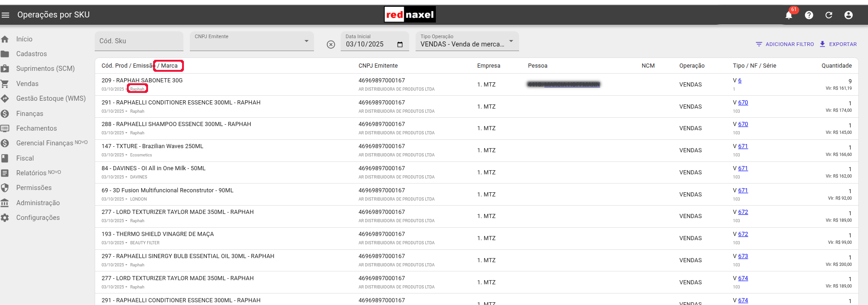
Task: Click the CNPJ Emitente column header
Action: click(378, 66)
